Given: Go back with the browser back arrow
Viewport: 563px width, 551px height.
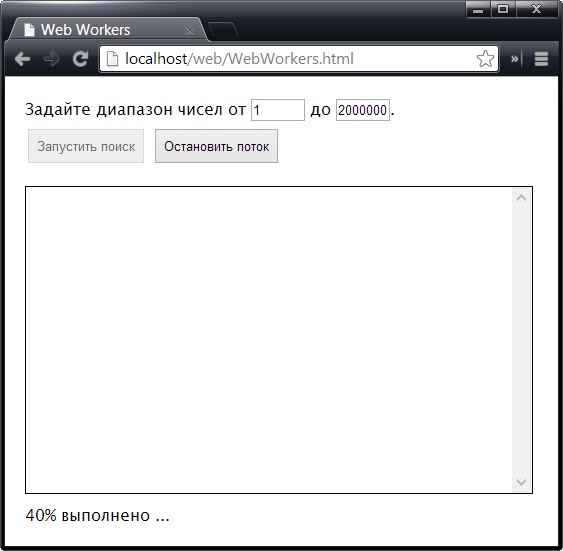Looking at the screenshot, I should pyautogui.click(x=22, y=59).
